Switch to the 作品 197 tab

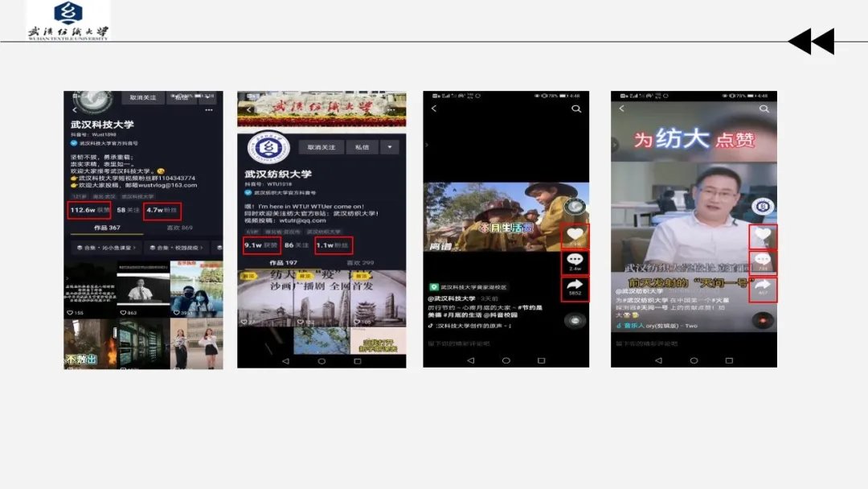[284, 262]
